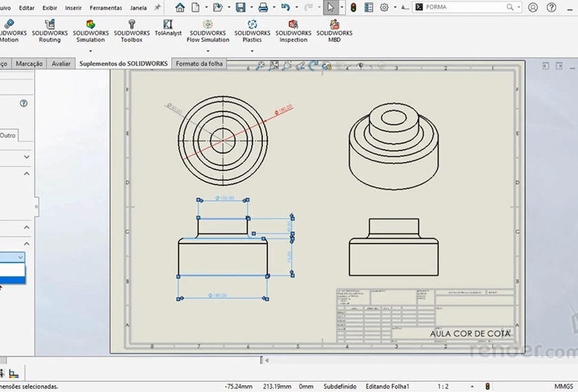The image size is (578, 392).
Task: Click the Home icon in the top toolbar
Action: click(180, 8)
